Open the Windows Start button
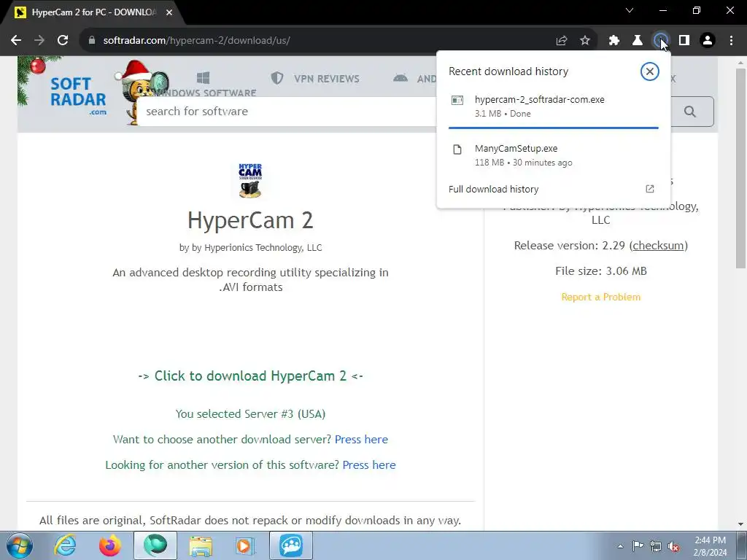 coord(20,545)
